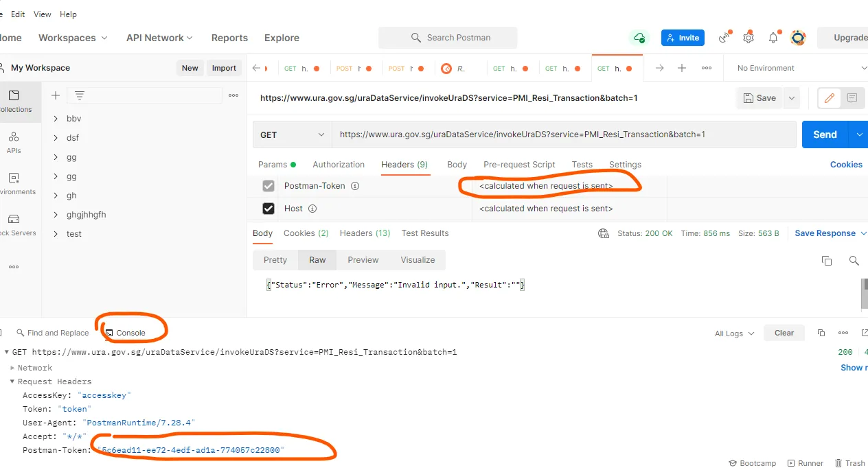
Task: Click the Import button
Action: point(224,68)
